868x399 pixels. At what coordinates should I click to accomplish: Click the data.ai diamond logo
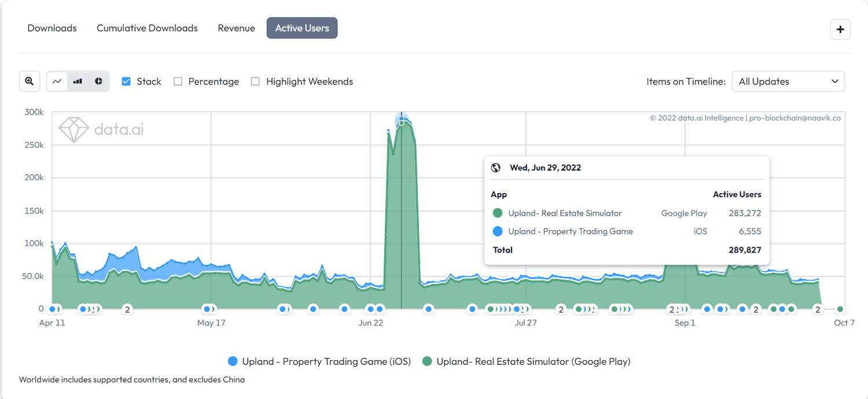point(73,130)
